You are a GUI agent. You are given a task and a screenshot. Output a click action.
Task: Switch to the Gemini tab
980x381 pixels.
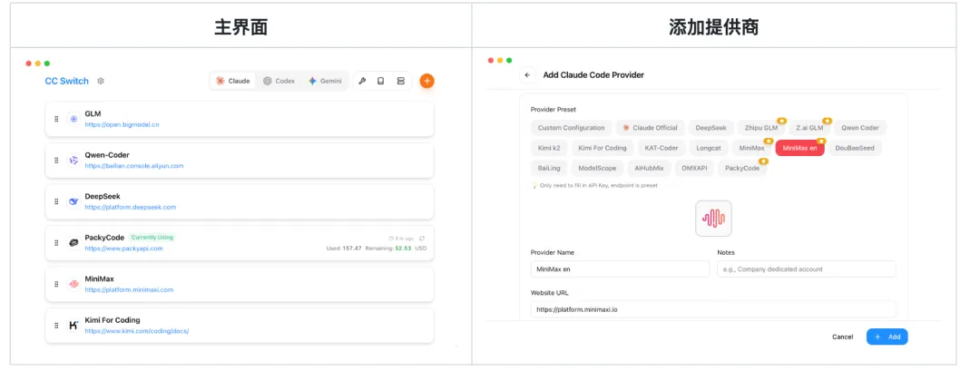click(325, 82)
